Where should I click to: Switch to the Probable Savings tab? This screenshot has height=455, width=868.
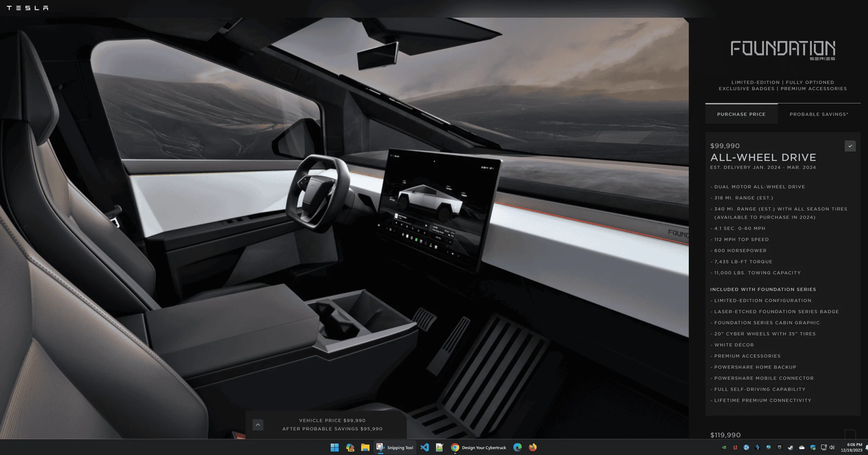[x=819, y=114]
